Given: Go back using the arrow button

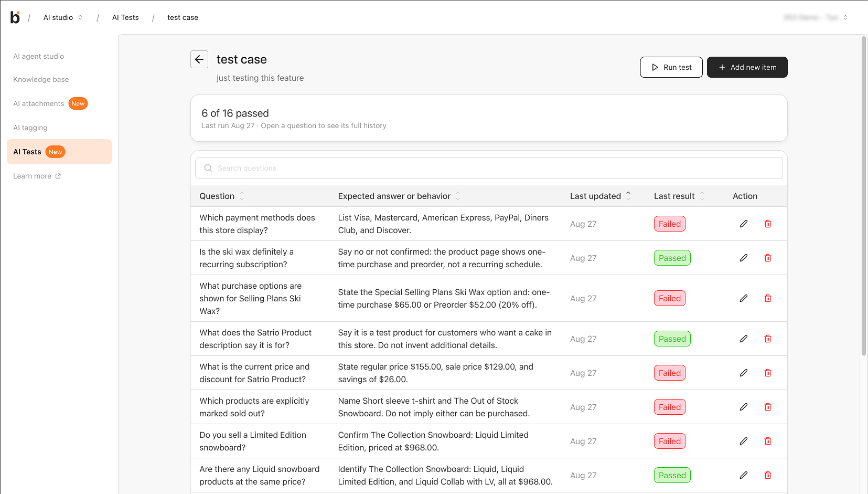Looking at the screenshot, I should [199, 59].
